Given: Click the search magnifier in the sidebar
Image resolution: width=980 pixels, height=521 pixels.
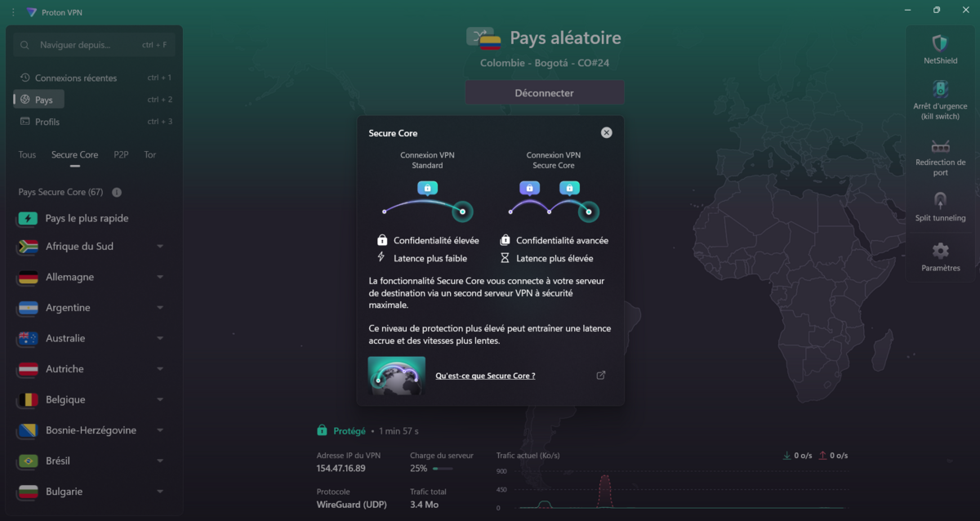Looking at the screenshot, I should 25,45.
